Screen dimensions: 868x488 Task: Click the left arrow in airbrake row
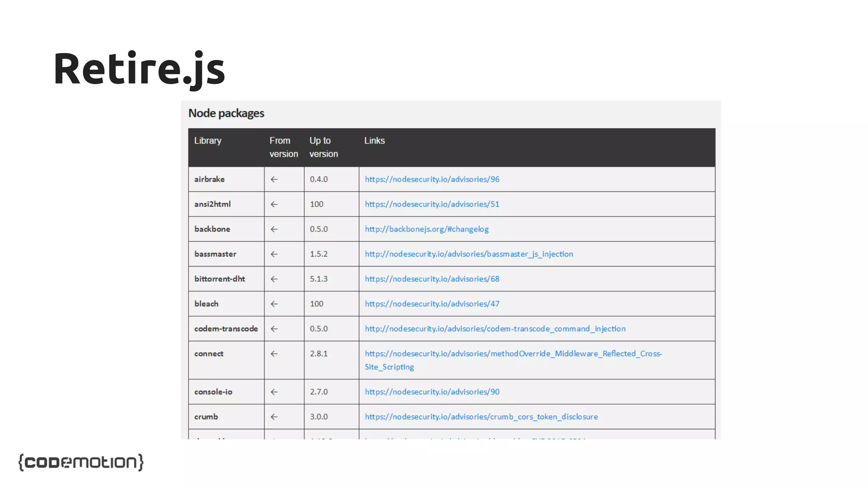point(274,180)
